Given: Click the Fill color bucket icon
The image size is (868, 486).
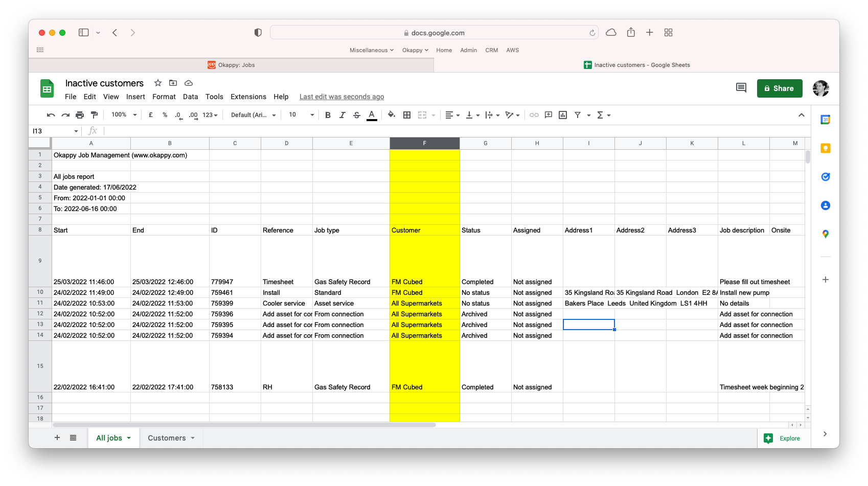Looking at the screenshot, I should [x=391, y=115].
